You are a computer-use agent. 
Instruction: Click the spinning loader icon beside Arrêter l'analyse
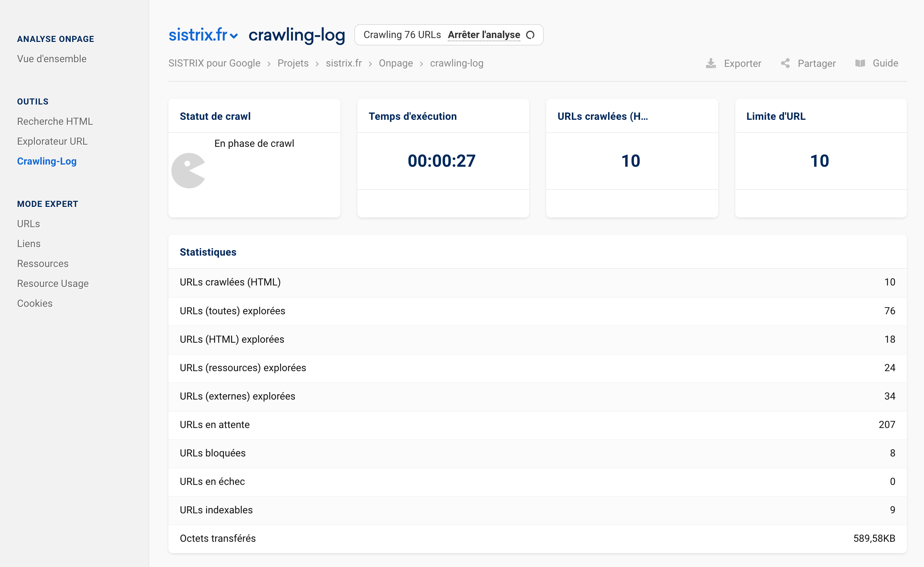coord(530,35)
